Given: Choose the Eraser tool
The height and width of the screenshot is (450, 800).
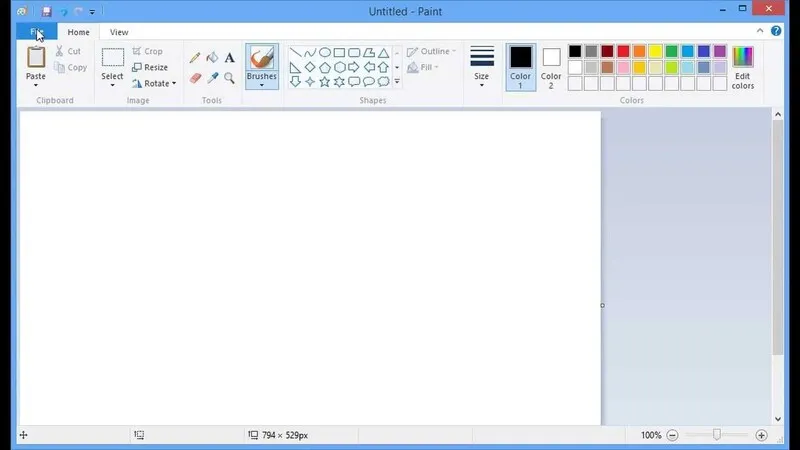Looking at the screenshot, I should 195,78.
